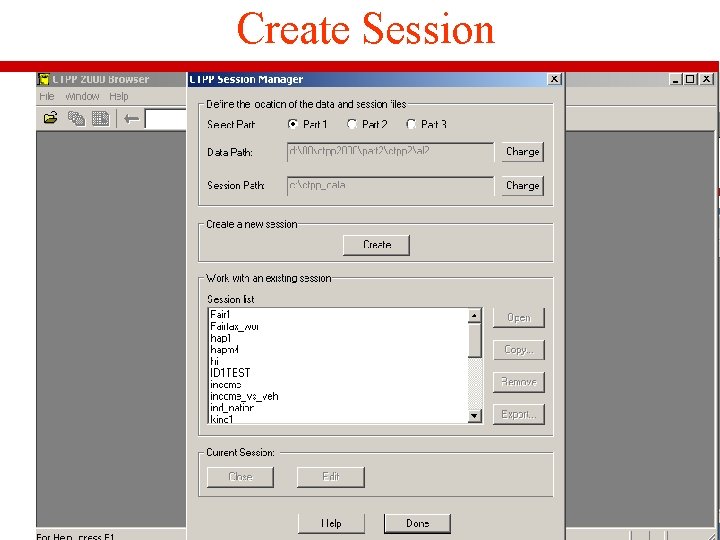Click the Close current session button

click(241, 477)
